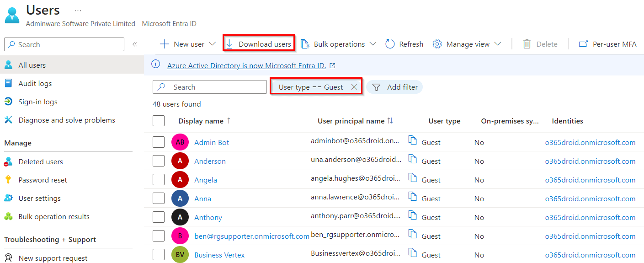Viewport: 644px width, 263px height.
Task: Collapse the left sidebar with chevron icon
Action: [135, 44]
